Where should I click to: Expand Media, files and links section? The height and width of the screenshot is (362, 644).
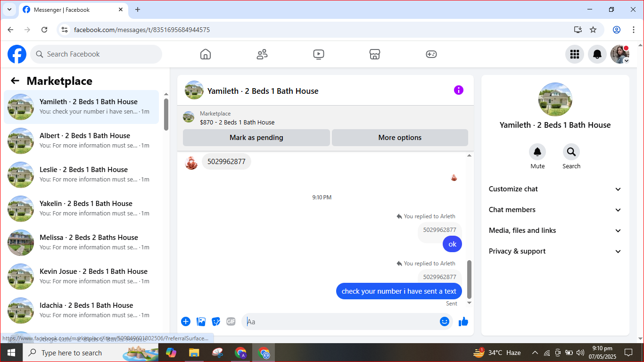[x=555, y=230]
